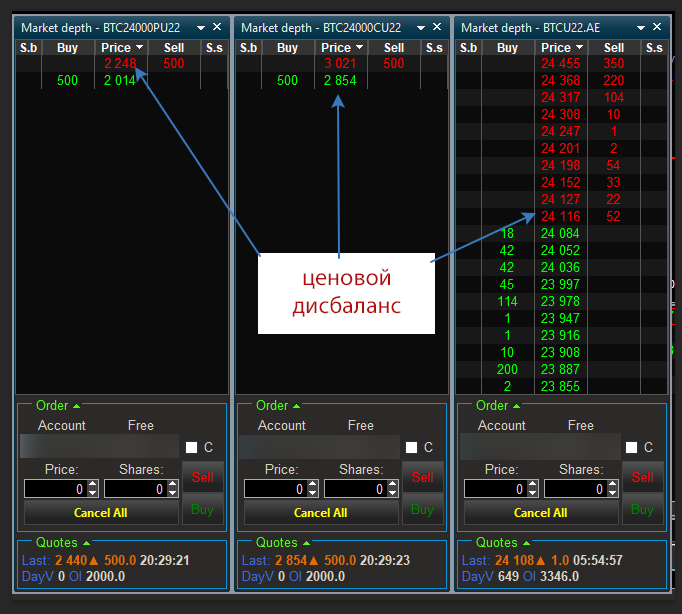Toggle the C checkbox in BTC24000PU22 order panel
Image resolution: width=682 pixels, height=614 pixels.
click(x=191, y=447)
